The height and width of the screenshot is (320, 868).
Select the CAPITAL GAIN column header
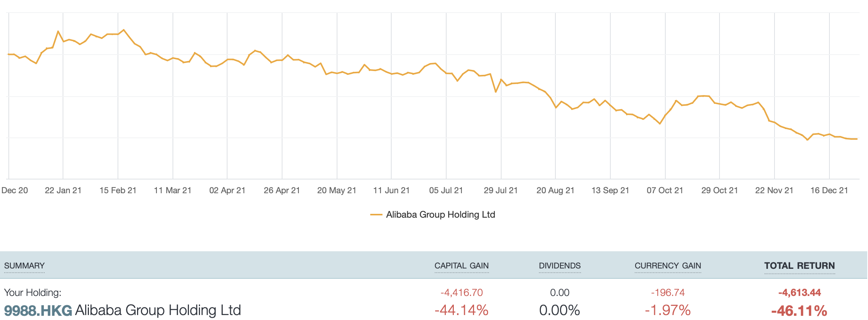(x=461, y=266)
